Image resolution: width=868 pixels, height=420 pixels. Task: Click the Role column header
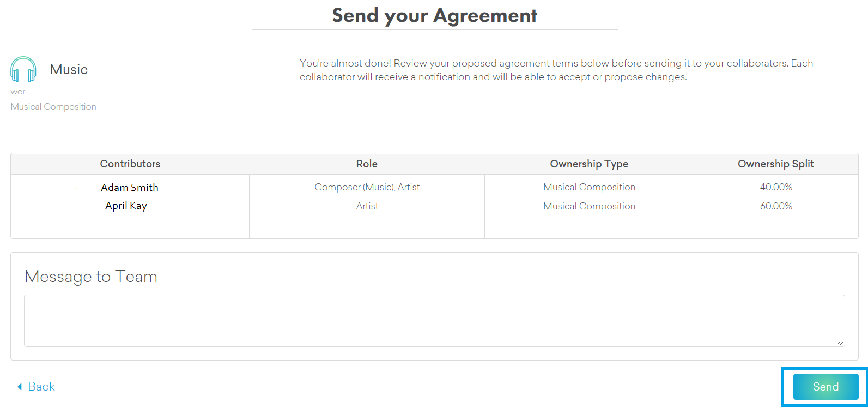tap(367, 164)
